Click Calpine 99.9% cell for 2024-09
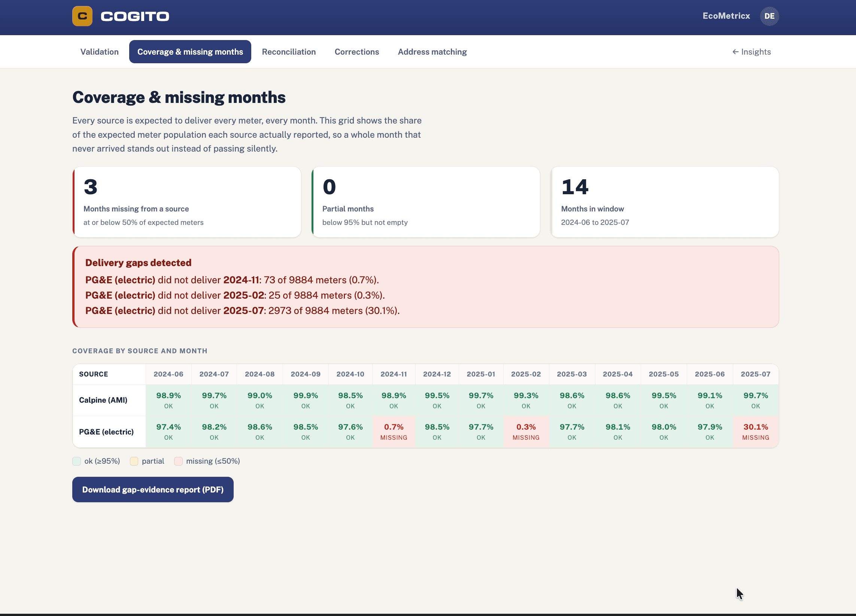856x616 pixels. pos(305,400)
